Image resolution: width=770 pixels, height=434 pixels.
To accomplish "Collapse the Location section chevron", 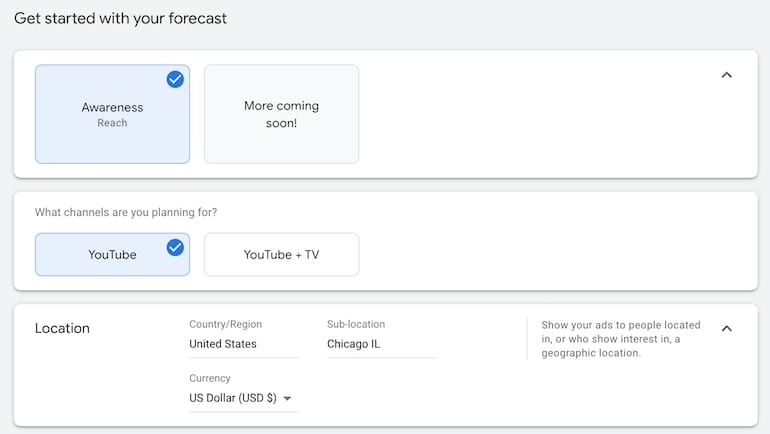I will coord(726,328).
